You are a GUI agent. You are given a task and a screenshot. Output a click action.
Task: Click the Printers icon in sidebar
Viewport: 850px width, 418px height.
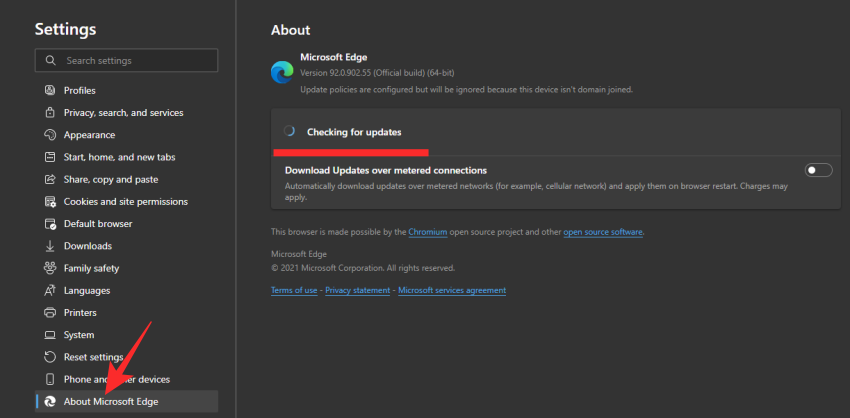[x=50, y=313]
